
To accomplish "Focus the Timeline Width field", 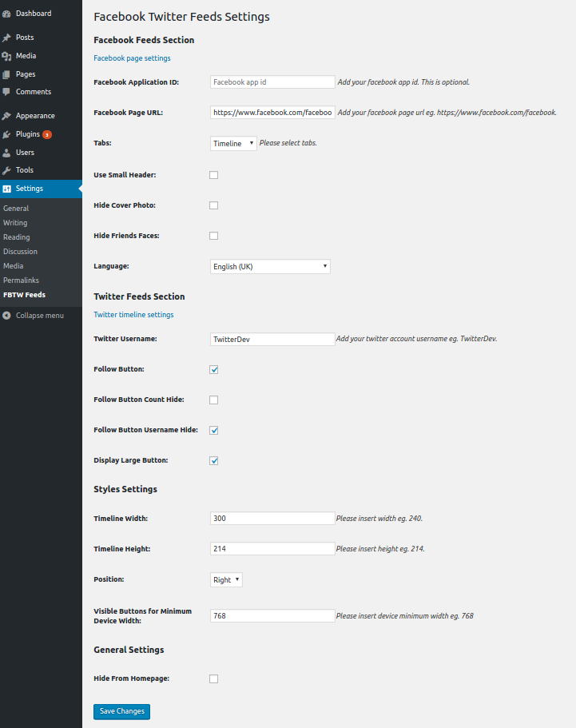I will pyautogui.click(x=272, y=518).
